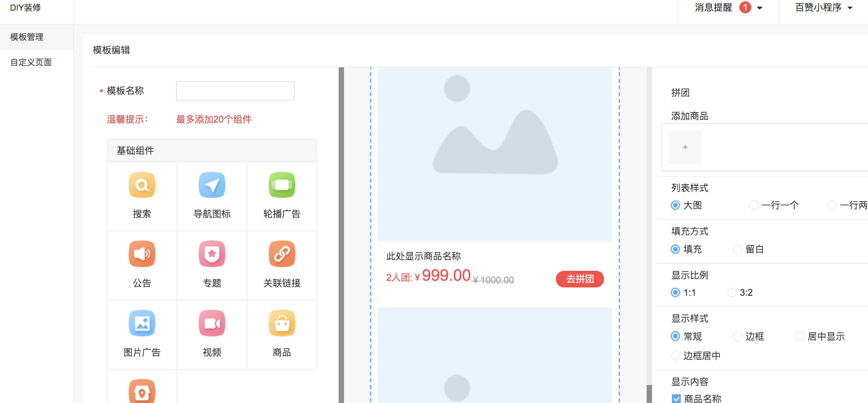Click the crossed-out ¥1000.00 price

pyautogui.click(x=493, y=280)
